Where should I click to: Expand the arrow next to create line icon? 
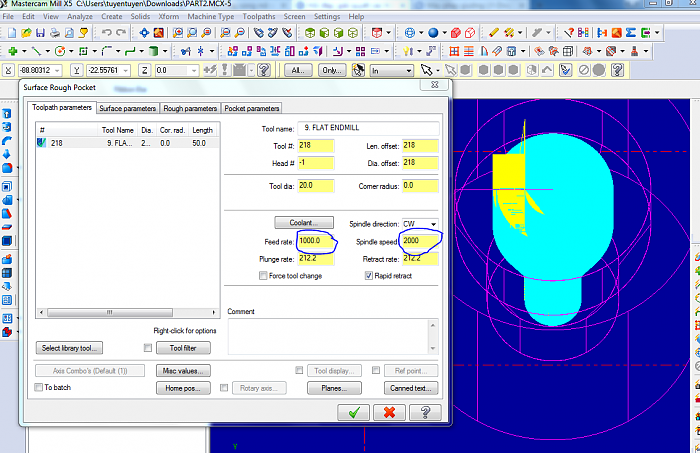47,51
